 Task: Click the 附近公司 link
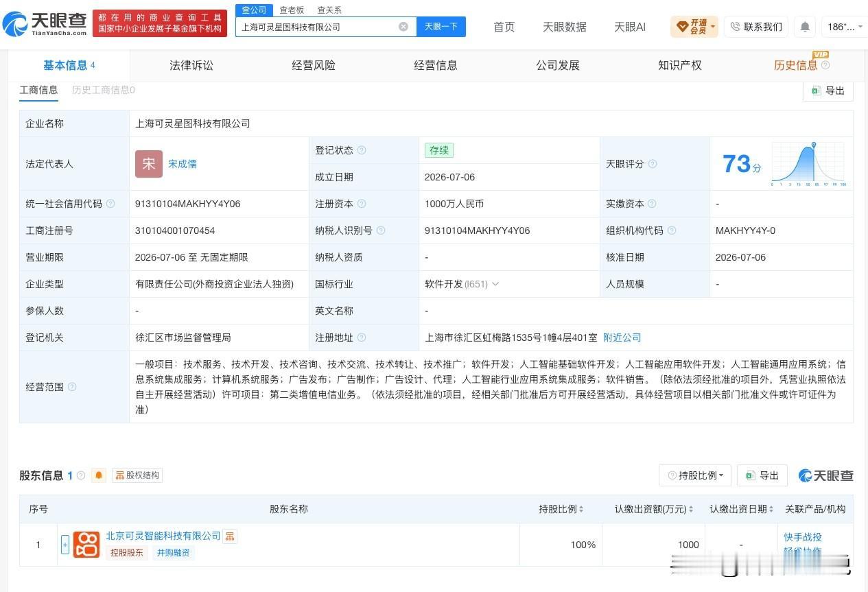[622, 338]
